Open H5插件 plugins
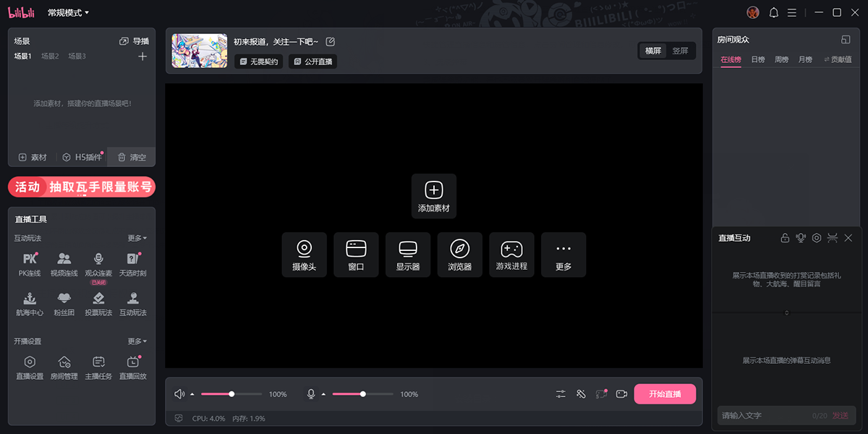Image resolution: width=868 pixels, height=434 pixels. 82,157
